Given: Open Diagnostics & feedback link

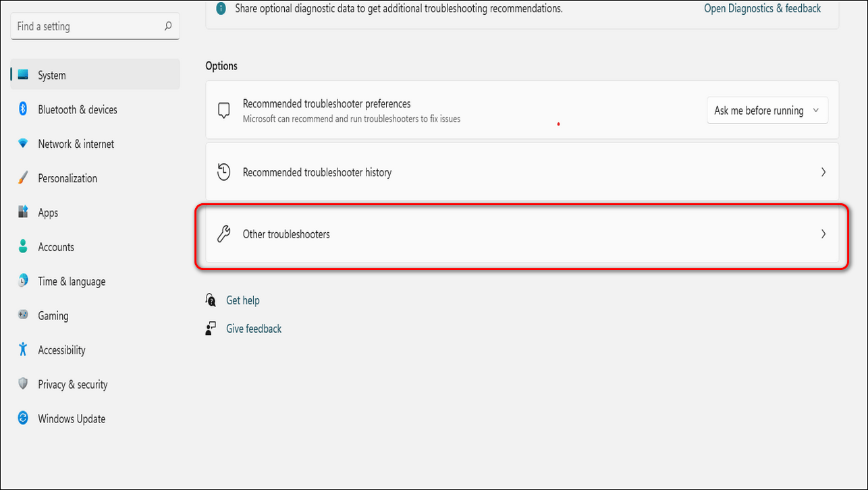Looking at the screenshot, I should click(x=762, y=9).
